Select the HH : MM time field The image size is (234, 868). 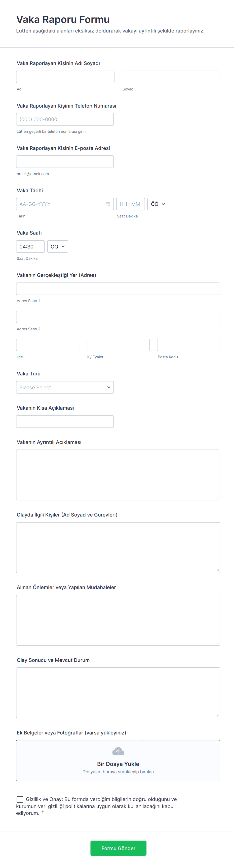click(x=130, y=204)
